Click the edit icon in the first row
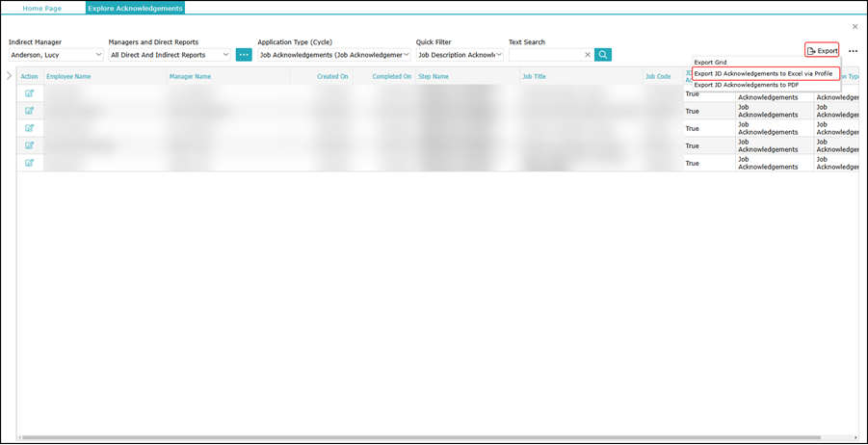Image resolution: width=868 pixels, height=445 pixels. 29,93
